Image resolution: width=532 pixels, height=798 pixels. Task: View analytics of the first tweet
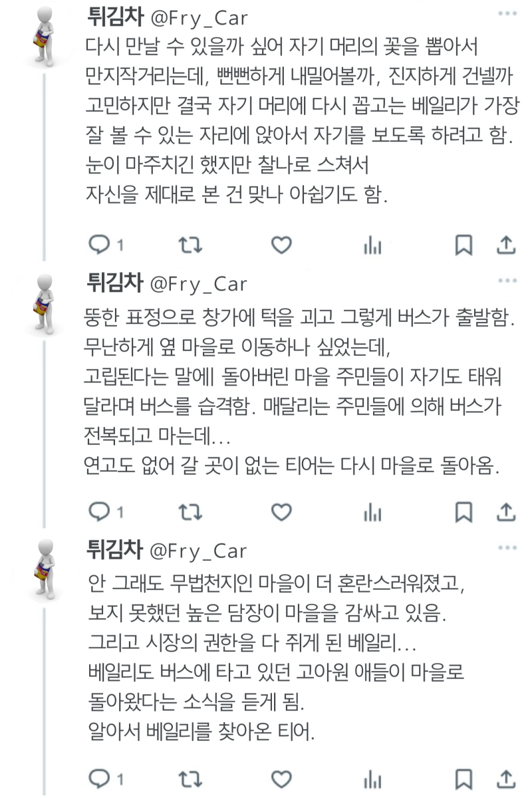click(372, 246)
